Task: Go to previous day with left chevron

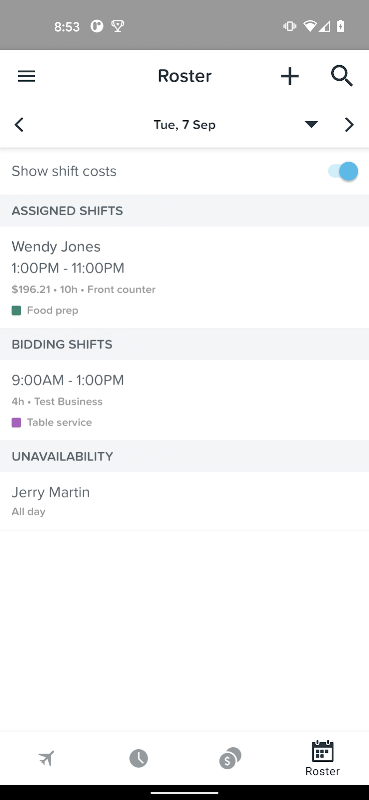Action: click(19, 124)
